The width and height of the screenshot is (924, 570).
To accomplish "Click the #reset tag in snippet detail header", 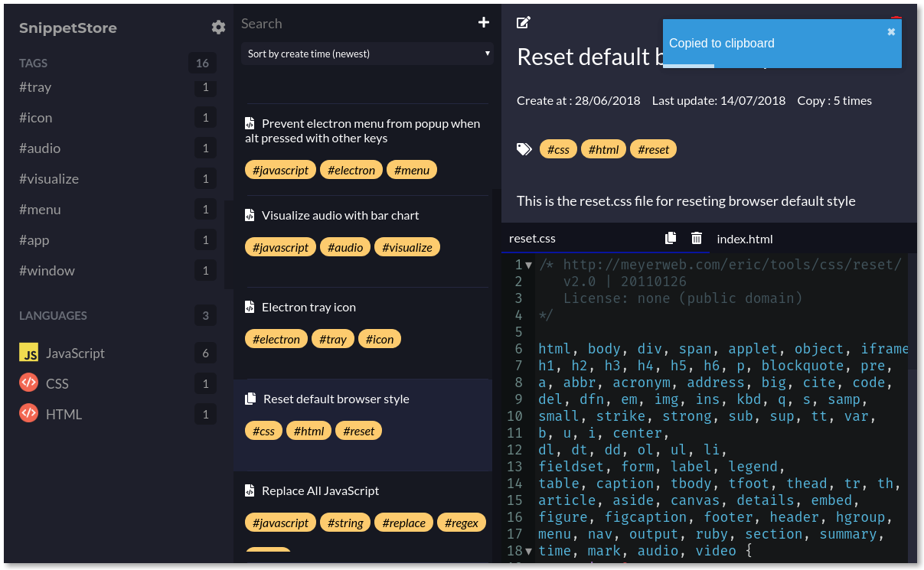I will coord(653,149).
